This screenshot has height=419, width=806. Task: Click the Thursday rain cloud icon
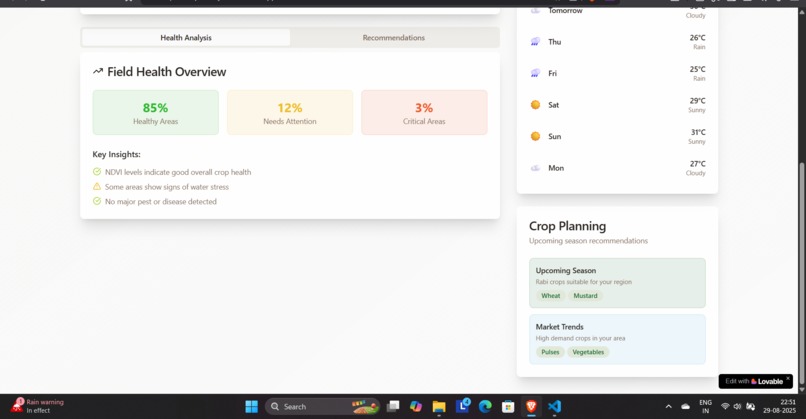pos(535,42)
